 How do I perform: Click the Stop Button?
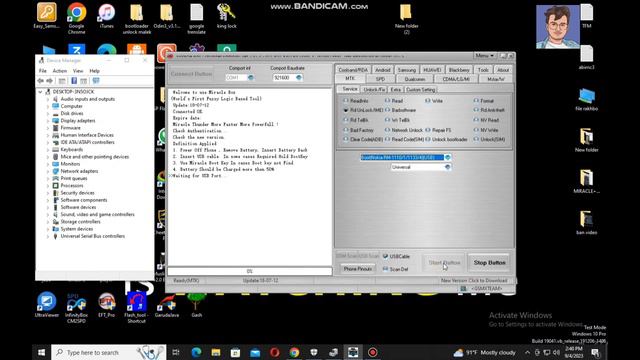click(x=489, y=262)
